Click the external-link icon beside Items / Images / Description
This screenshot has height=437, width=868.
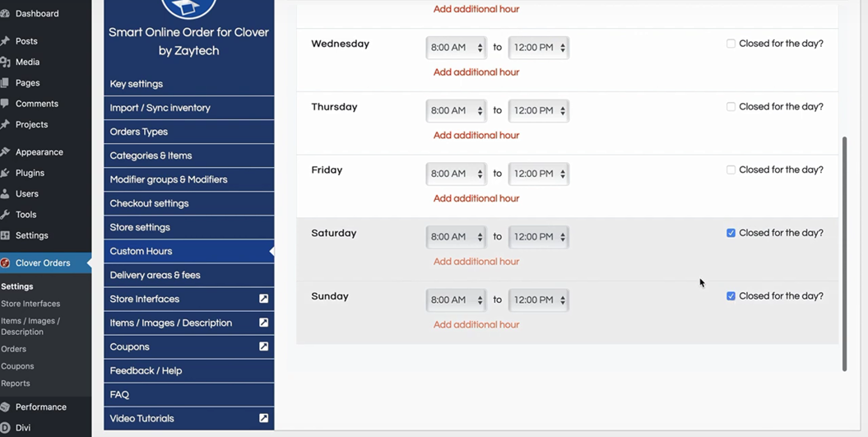(263, 323)
